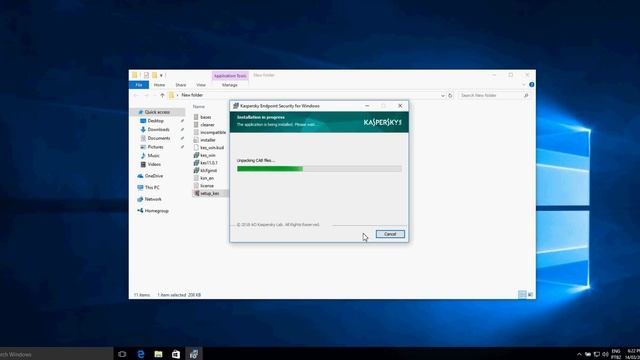
Task: Click the search magnifier icon
Action: pyautogui.click(x=526, y=96)
